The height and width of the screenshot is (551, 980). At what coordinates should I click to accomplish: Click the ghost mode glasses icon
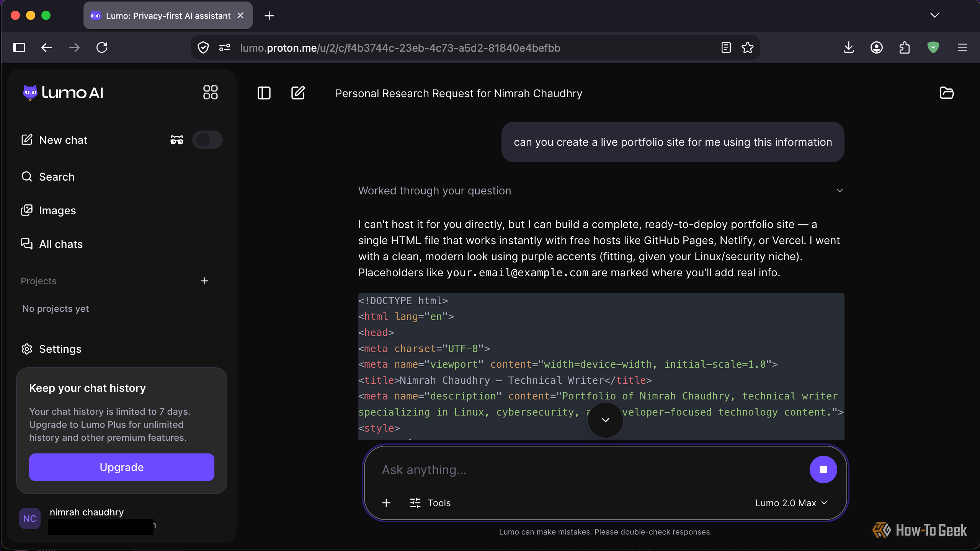(177, 140)
